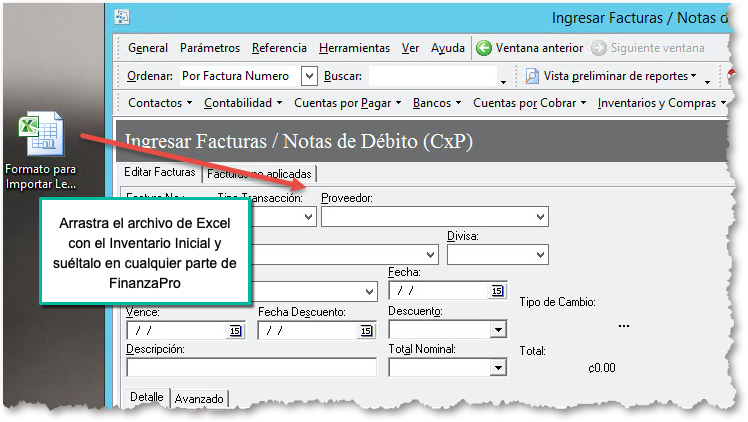Expand the Cuentas por Cobrar menu

[x=530, y=103]
